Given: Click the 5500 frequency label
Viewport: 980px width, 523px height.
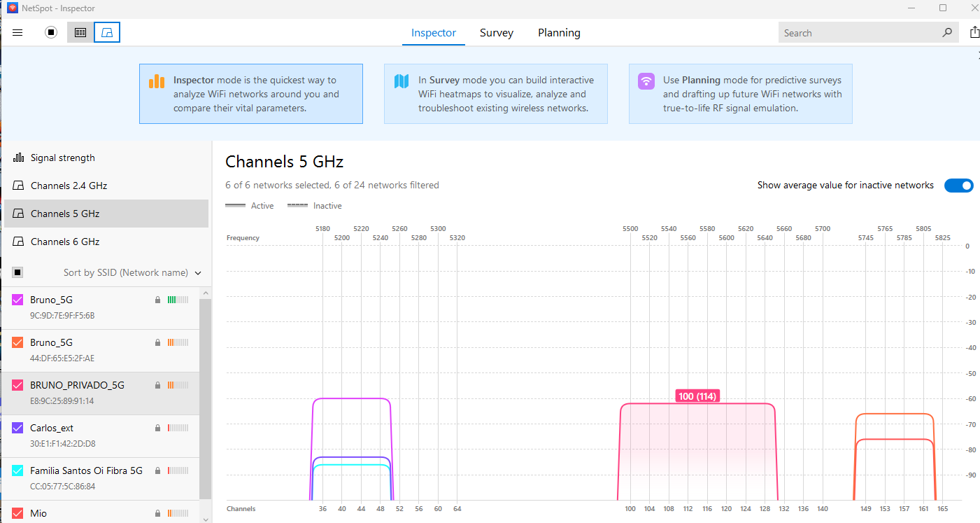Looking at the screenshot, I should pos(630,229).
